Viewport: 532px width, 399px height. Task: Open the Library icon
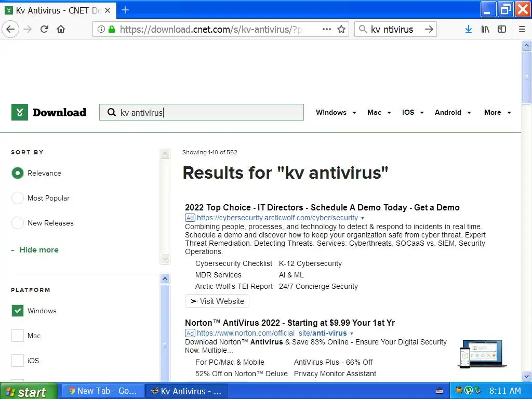coord(485,29)
